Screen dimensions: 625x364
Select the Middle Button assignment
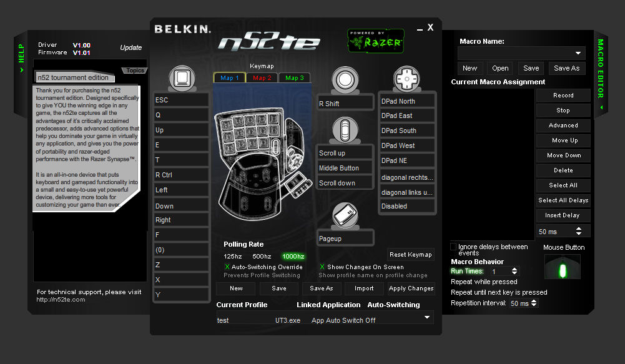pos(345,168)
